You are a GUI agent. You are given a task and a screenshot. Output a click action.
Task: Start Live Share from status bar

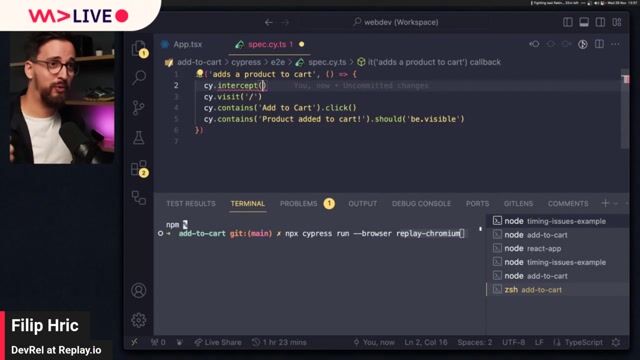218,342
